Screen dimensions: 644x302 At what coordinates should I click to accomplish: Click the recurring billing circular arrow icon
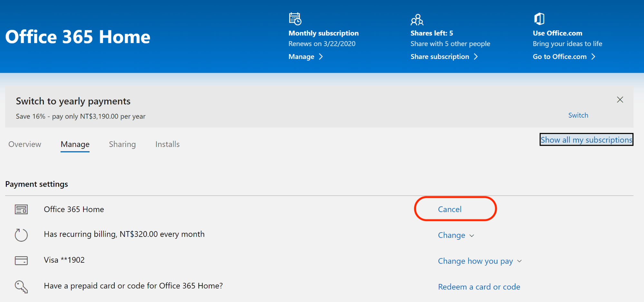tap(21, 235)
